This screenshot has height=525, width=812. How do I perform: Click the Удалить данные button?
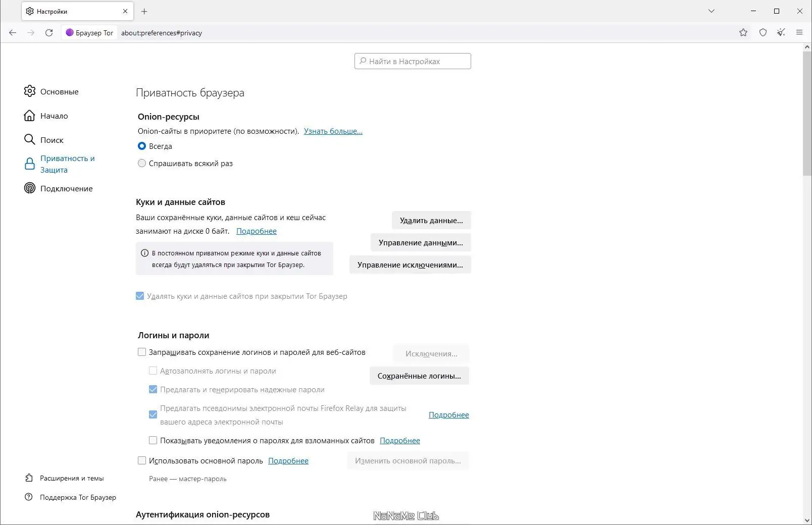[431, 220]
